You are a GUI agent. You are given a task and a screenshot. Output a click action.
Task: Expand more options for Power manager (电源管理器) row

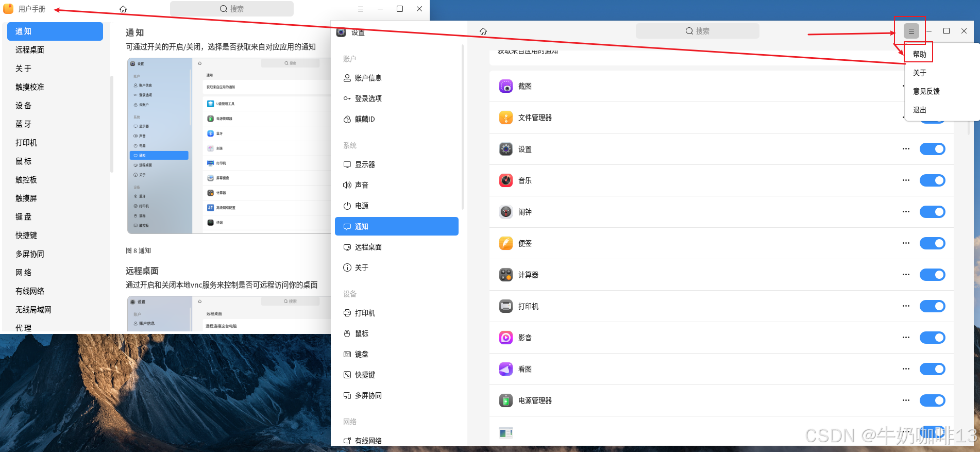click(906, 400)
